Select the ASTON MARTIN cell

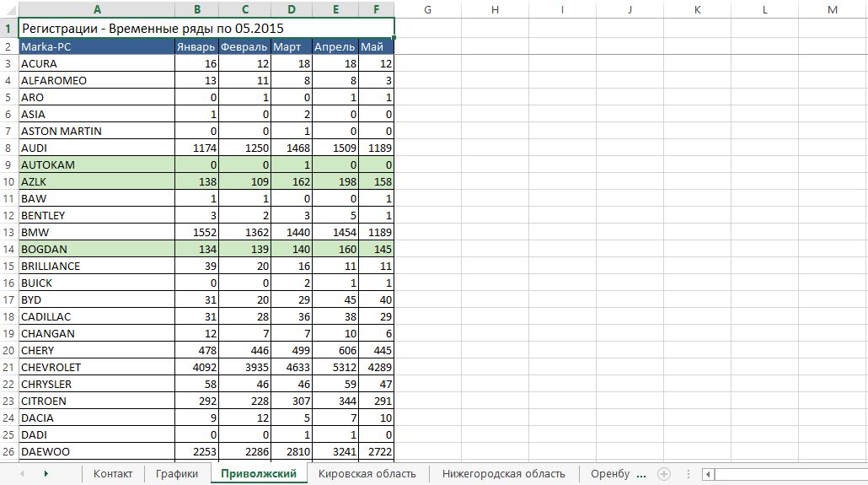[97, 131]
